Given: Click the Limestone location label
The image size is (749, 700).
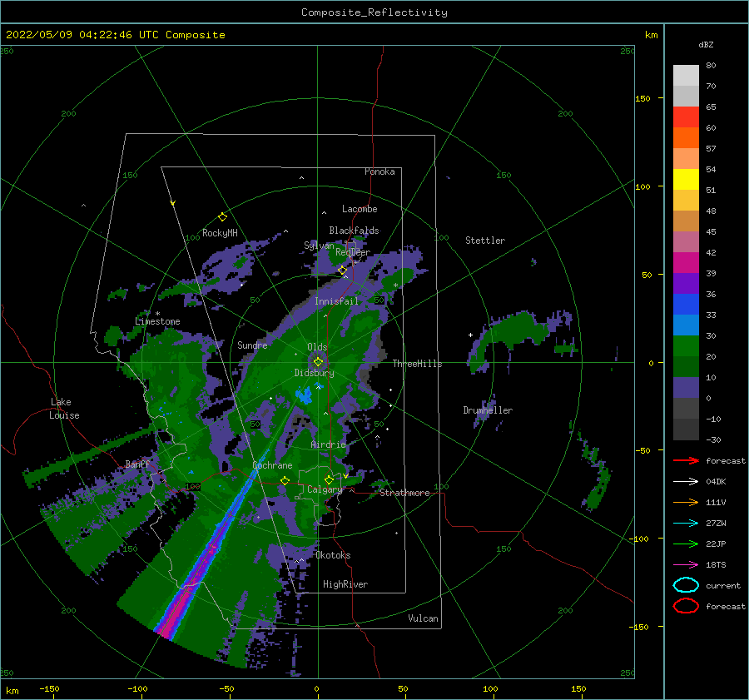Looking at the screenshot, I should (157, 321).
